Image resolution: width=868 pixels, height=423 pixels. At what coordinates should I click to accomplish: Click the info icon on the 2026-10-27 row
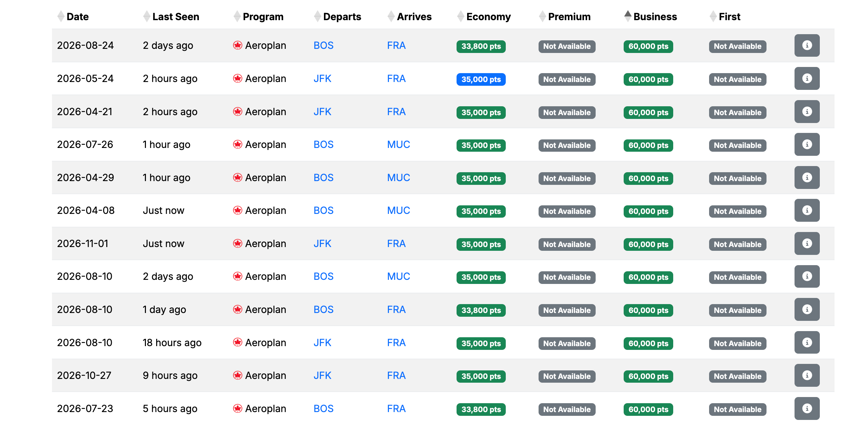coord(806,375)
